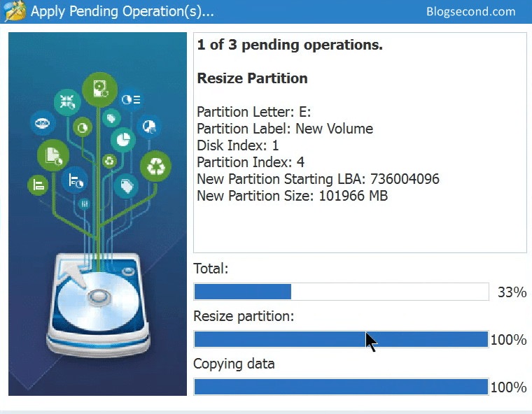
Task: Click the Copying data progress bar
Action: tap(342, 387)
